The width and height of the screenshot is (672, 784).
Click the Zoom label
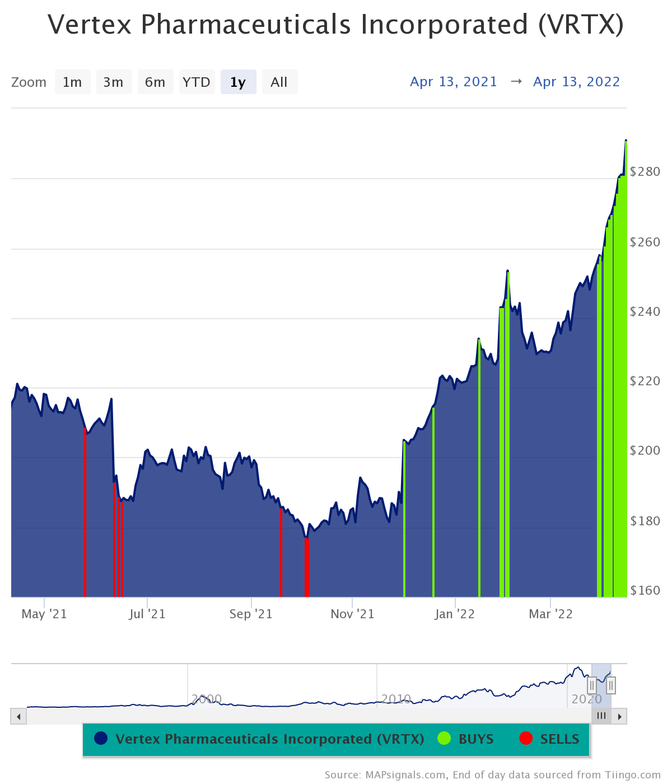[x=29, y=82]
